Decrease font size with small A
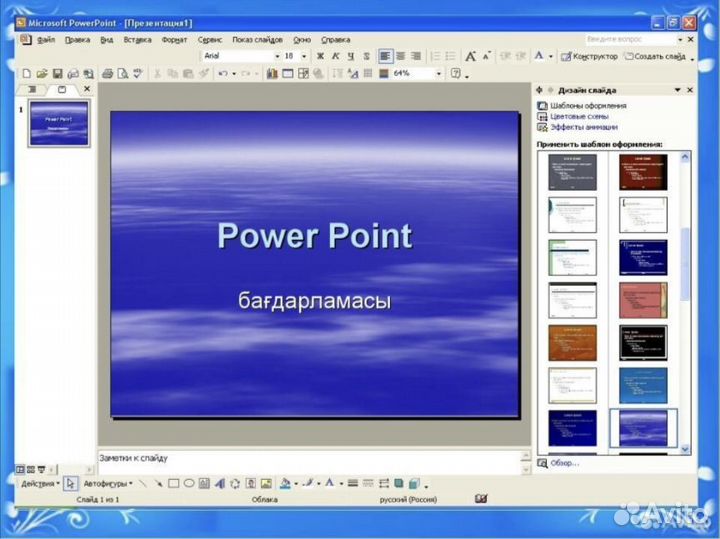This screenshot has height=539, width=720. tap(486, 56)
